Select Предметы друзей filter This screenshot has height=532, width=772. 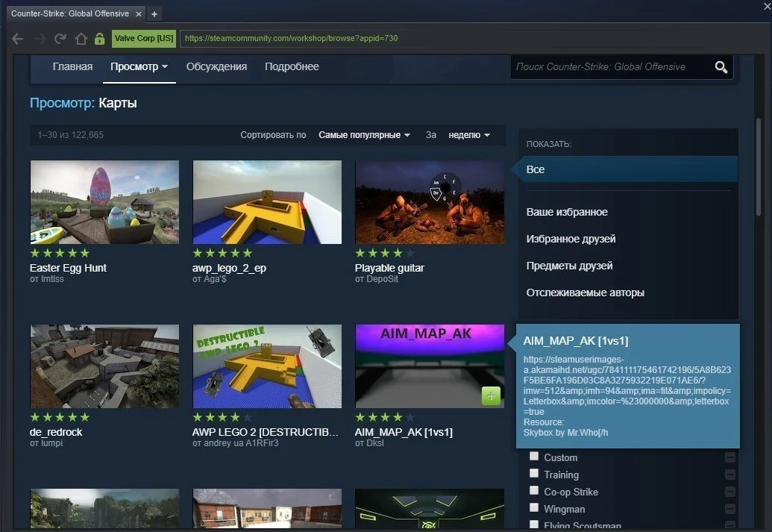pyautogui.click(x=569, y=266)
